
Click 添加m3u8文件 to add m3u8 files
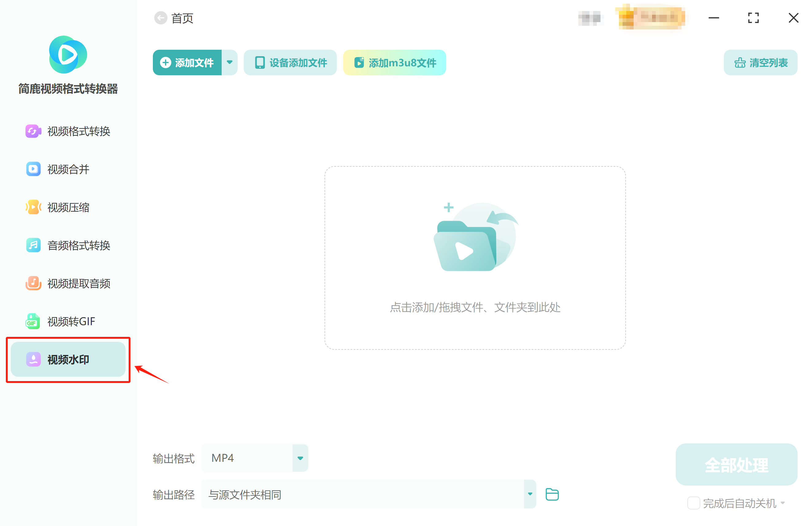click(394, 62)
